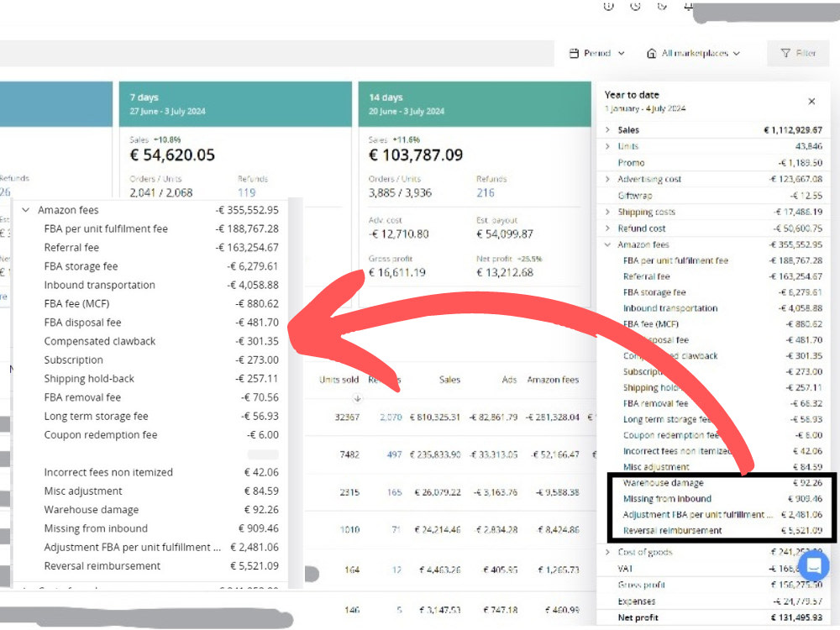Open the Period date dropdown
Image resolution: width=840 pixels, height=630 pixels.
(x=596, y=53)
